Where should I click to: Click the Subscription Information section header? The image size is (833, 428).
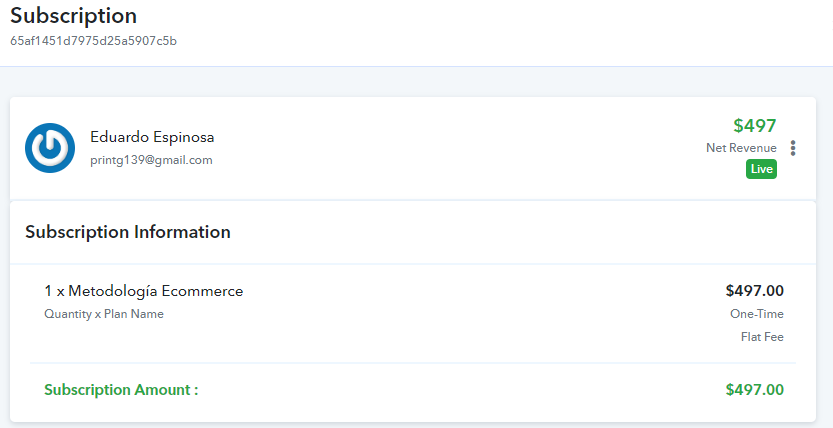[128, 232]
